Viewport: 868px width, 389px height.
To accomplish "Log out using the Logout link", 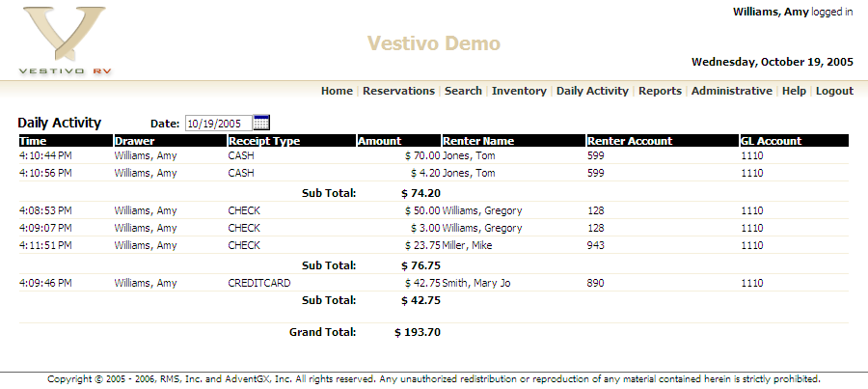I will (x=835, y=91).
